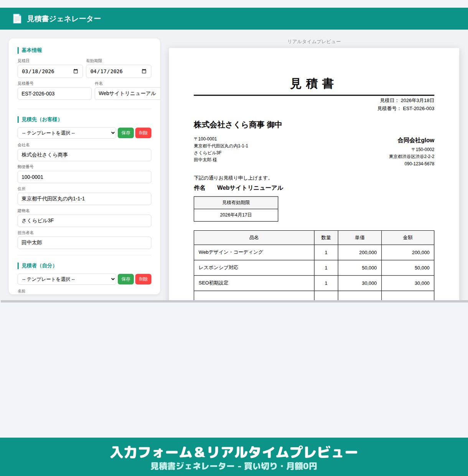Viewport: 468px width, 476px height.
Task: Click レスポンシブ対応 row name
Action: point(218,268)
